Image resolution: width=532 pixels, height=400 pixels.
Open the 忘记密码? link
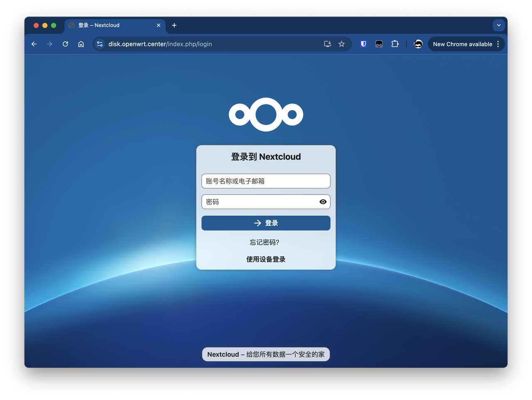(264, 242)
